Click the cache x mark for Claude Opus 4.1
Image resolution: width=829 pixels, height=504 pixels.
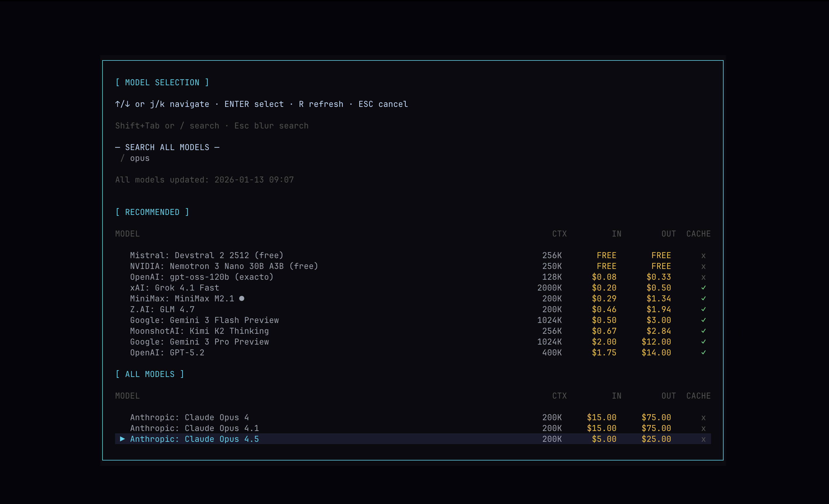(x=703, y=429)
